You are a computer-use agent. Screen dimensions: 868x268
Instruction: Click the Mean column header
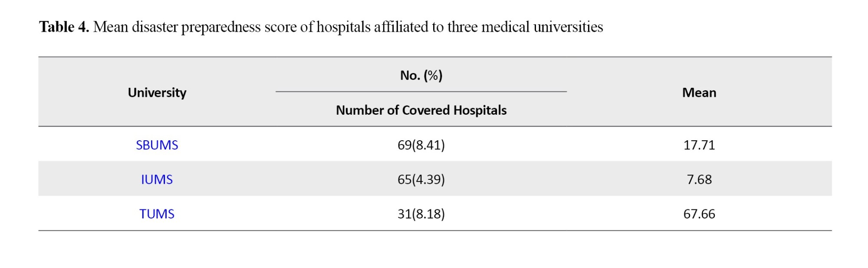click(x=699, y=93)
